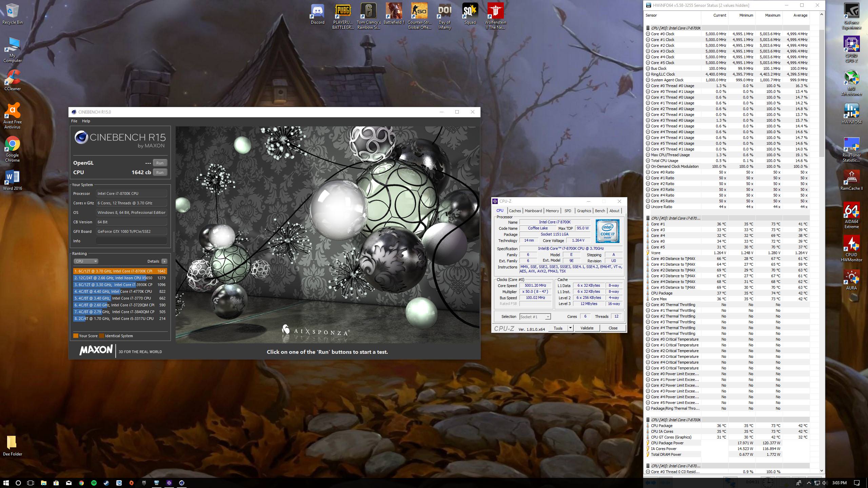Click the Maximum column header in HWiNFO64
Image resolution: width=868 pixels, height=488 pixels.
pos(773,15)
